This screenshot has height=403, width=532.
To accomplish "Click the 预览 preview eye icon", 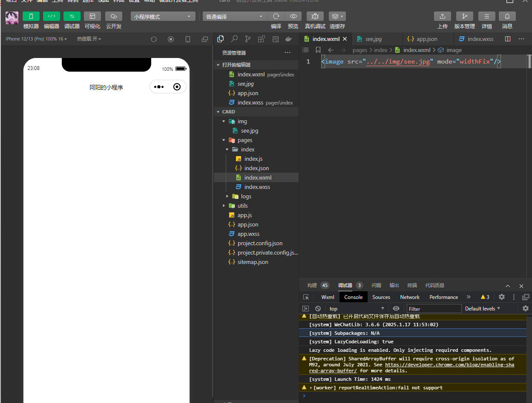I will click(x=293, y=16).
